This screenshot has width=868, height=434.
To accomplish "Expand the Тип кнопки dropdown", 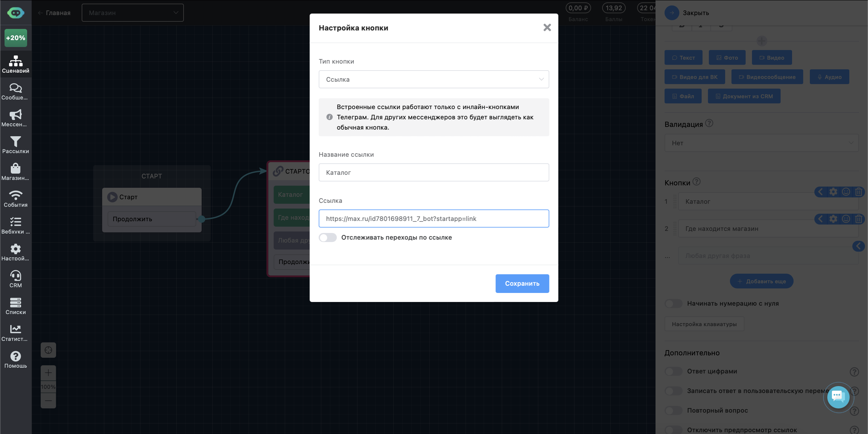I will click(x=434, y=79).
